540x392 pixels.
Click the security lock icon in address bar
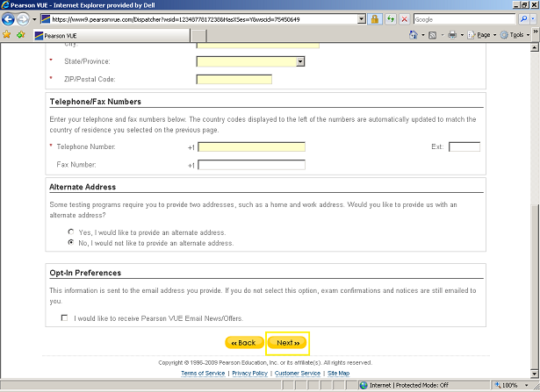coord(374,18)
